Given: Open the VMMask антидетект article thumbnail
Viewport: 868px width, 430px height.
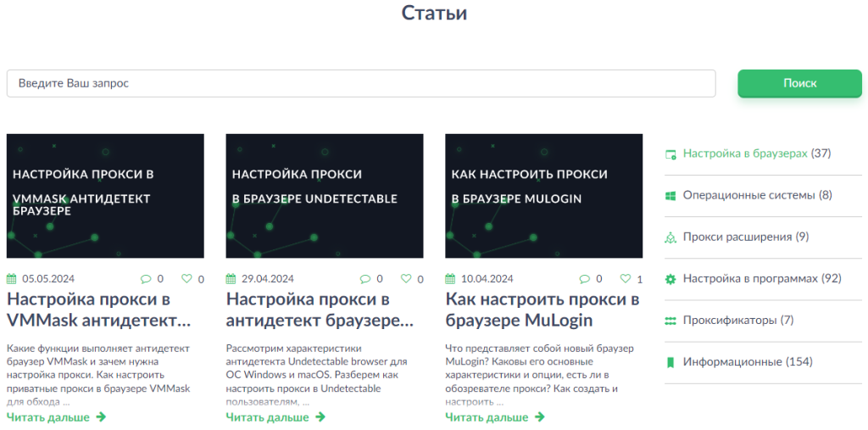Looking at the screenshot, I should [x=105, y=196].
